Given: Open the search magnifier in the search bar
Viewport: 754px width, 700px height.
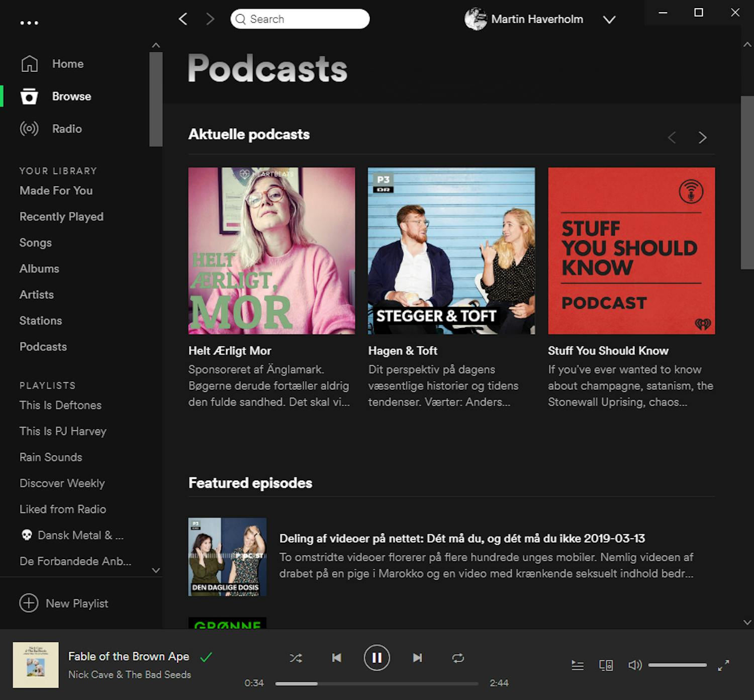Looking at the screenshot, I should pos(241,19).
